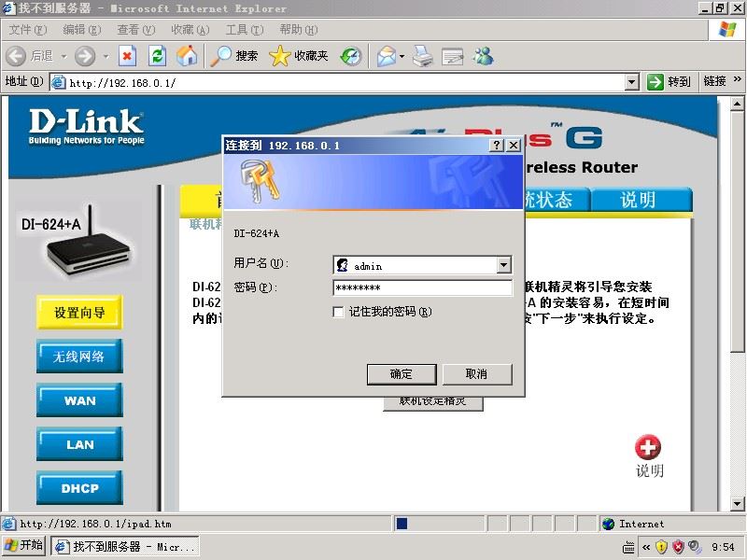Click the yellow 设置向导 sidebar button
The height and width of the screenshot is (560, 747).
[79, 313]
